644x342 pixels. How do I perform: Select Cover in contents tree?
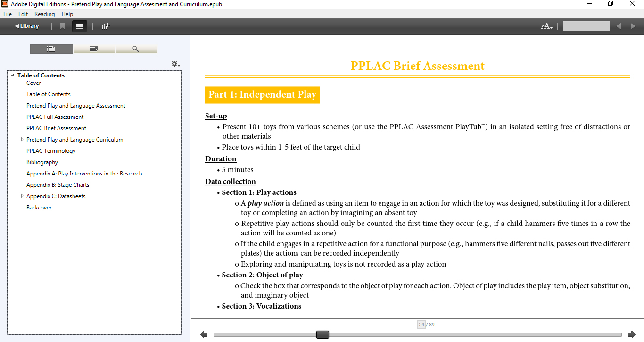[x=33, y=83]
